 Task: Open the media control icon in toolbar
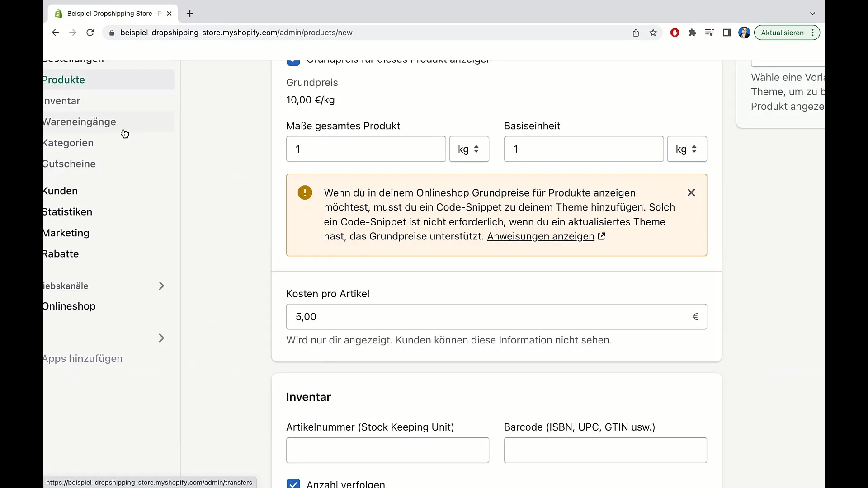click(x=709, y=33)
